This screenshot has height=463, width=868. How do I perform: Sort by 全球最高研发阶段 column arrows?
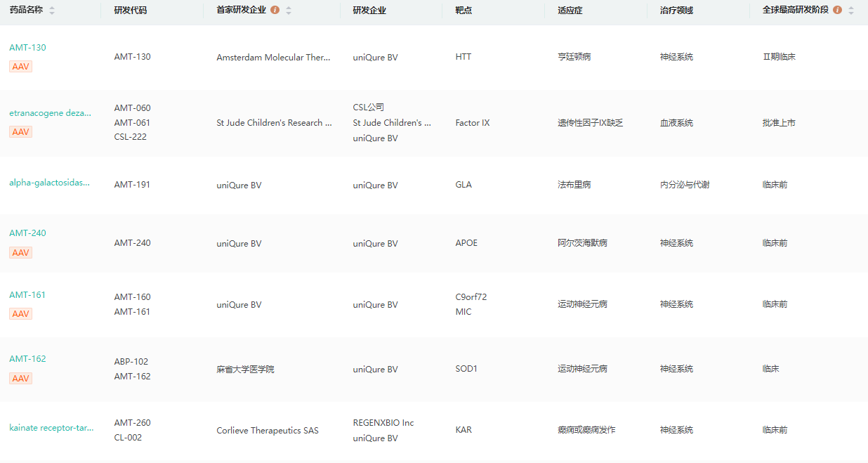(851, 11)
